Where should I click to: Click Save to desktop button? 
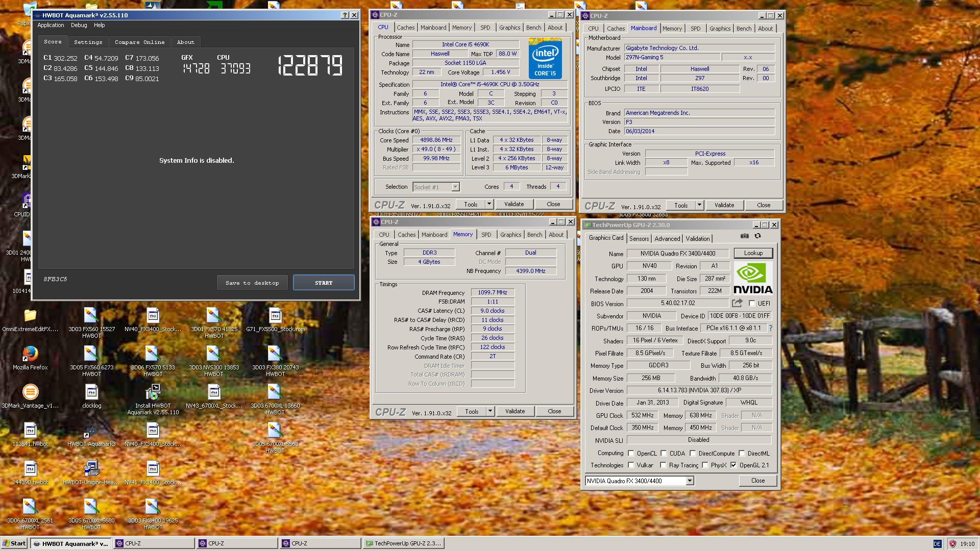[x=252, y=283]
